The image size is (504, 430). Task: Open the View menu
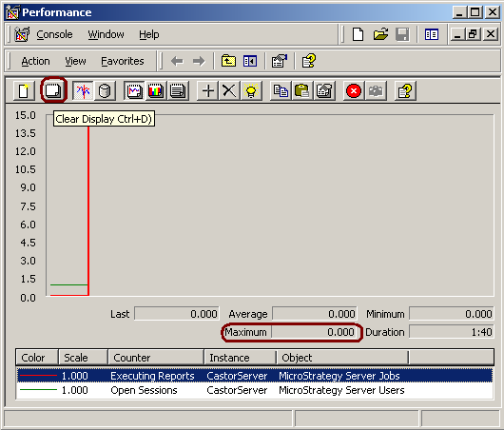(75, 61)
